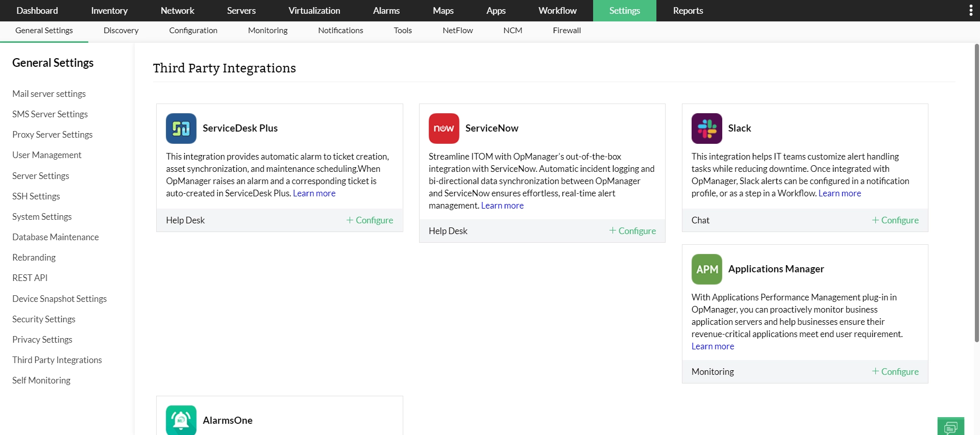This screenshot has height=435, width=980.
Task: Click the ServiceDesk Plus logo icon
Action: [x=181, y=129]
